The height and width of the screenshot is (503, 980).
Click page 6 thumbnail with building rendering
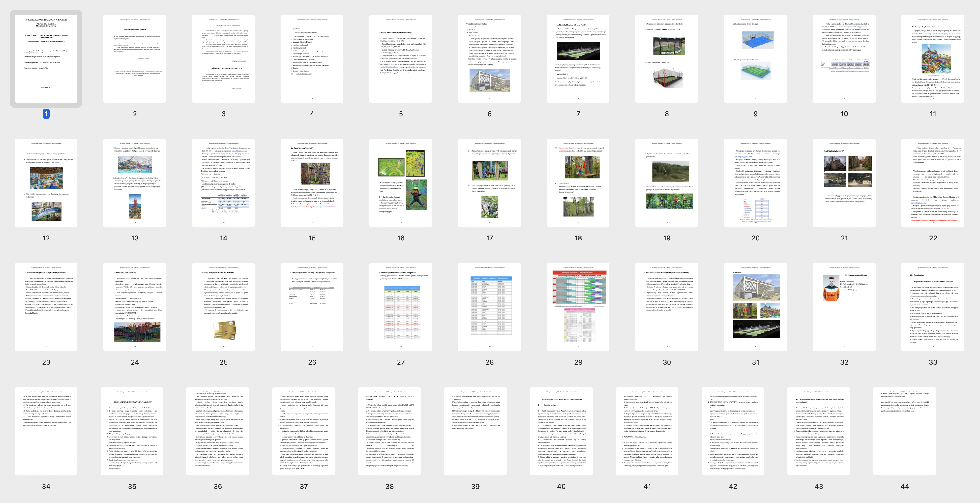[x=489, y=58]
